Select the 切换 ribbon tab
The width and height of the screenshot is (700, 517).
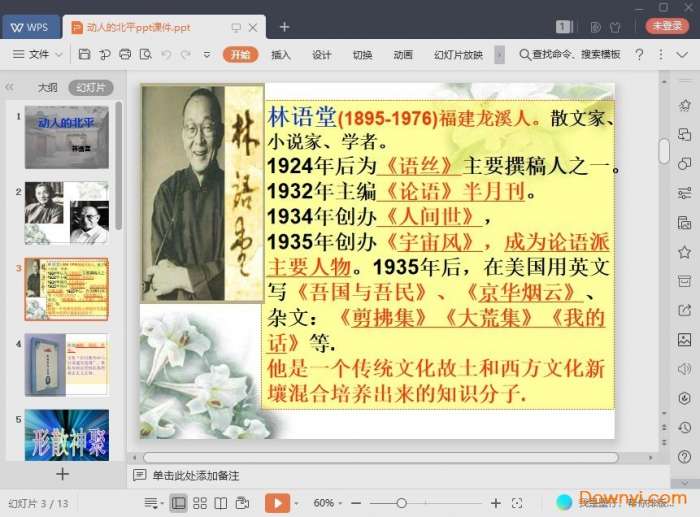pyautogui.click(x=362, y=54)
